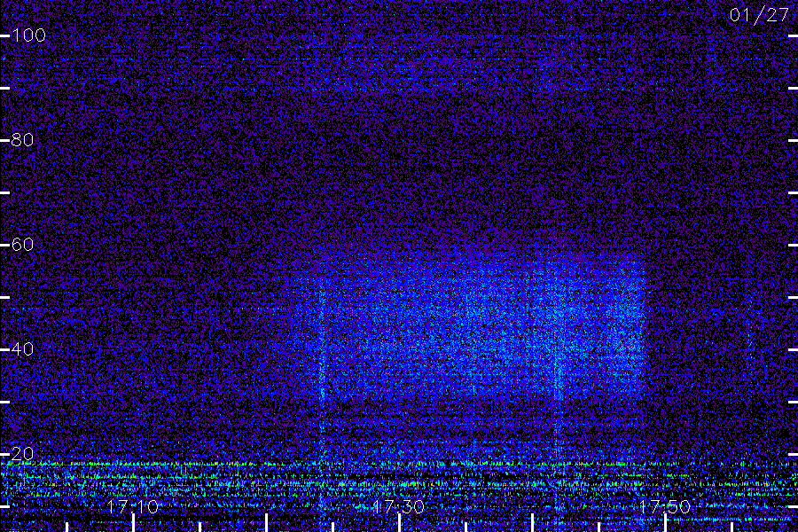This screenshot has height=532, width=798.
Task: Click the 60 frequency axis label
Action: (x=22, y=245)
